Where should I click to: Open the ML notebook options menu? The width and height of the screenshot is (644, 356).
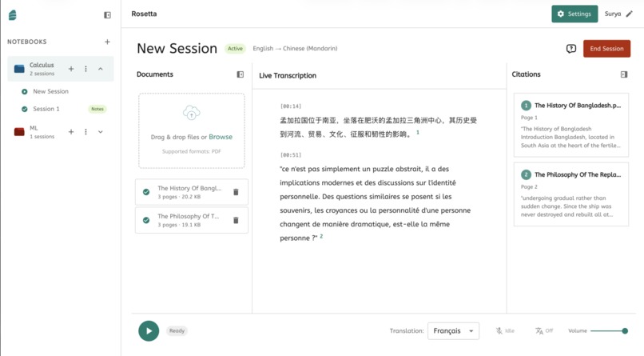[x=85, y=131]
